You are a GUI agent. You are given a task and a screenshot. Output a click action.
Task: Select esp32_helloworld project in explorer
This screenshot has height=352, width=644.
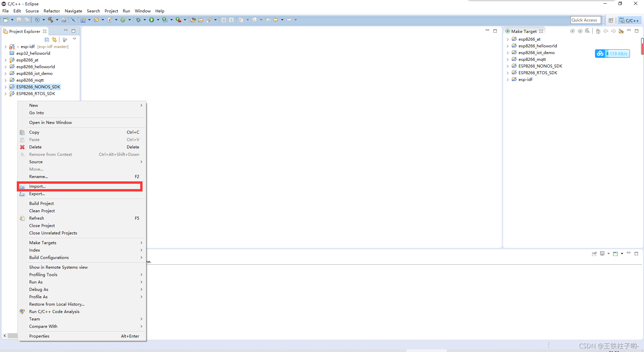[x=33, y=53]
